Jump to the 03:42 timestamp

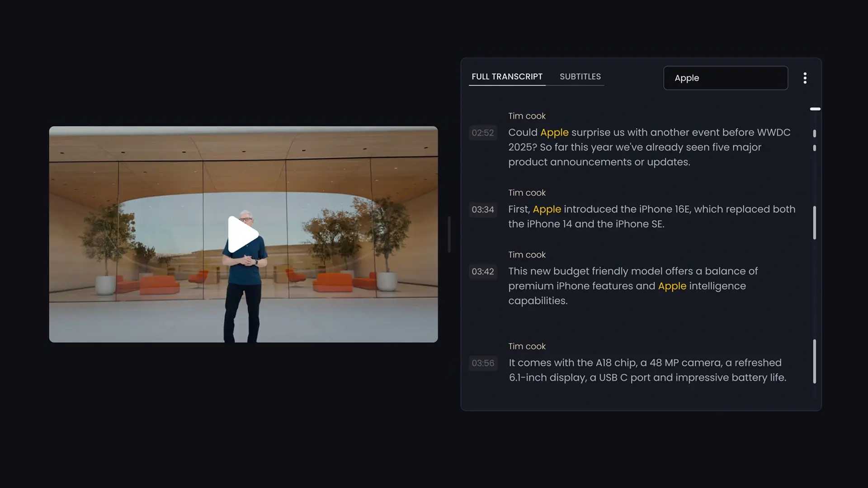coord(483,272)
